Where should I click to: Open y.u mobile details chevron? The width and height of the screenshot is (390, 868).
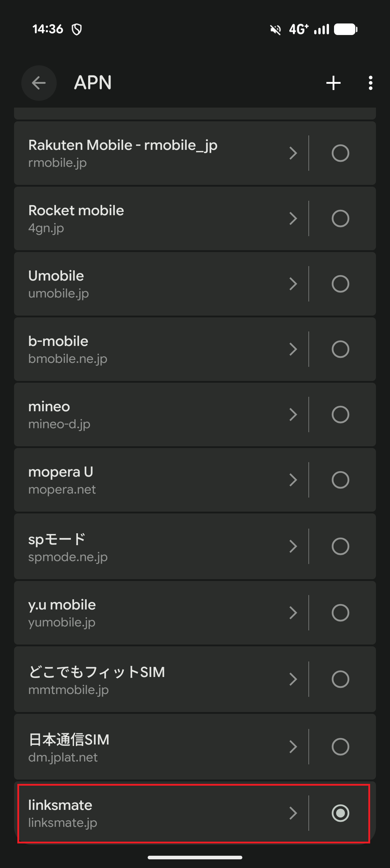click(x=293, y=613)
